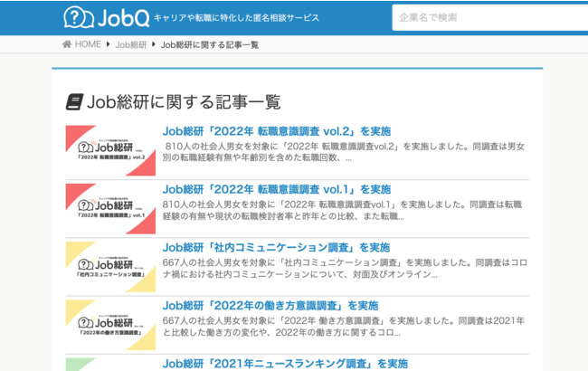
Task: Open the HOME breadcrumb link
Action: tap(88, 44)
